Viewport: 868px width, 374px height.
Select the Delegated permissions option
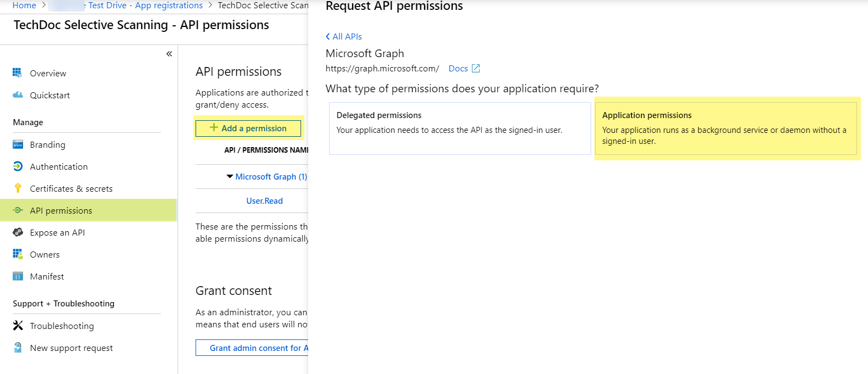[x=459, y=128]
